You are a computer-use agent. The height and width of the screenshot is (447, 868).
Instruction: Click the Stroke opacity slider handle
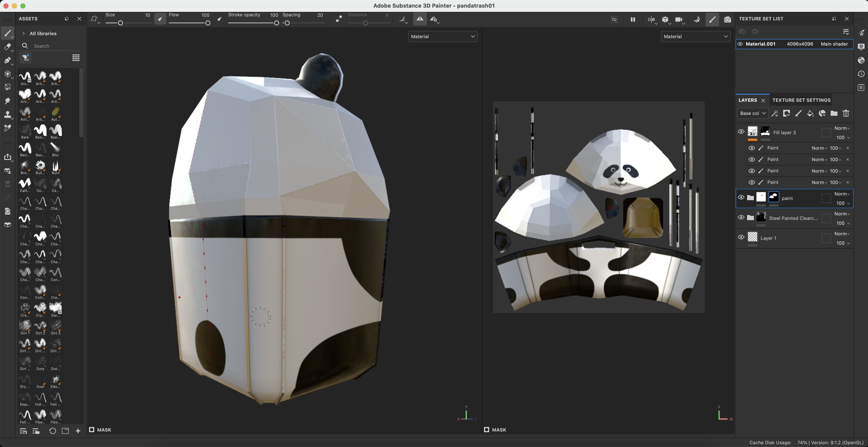(276, 23)
